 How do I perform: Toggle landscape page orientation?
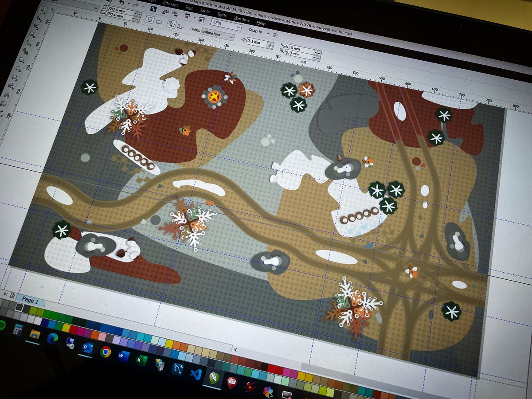(159, 22)
